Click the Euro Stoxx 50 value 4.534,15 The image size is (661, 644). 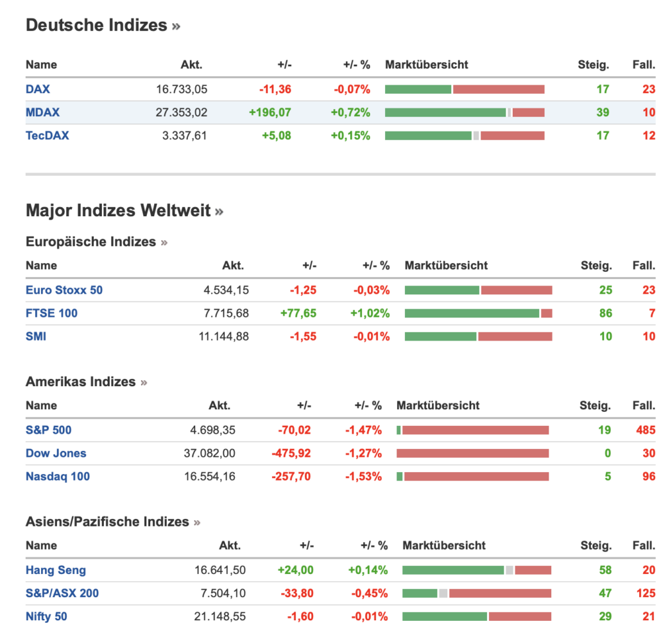[227, 291]
